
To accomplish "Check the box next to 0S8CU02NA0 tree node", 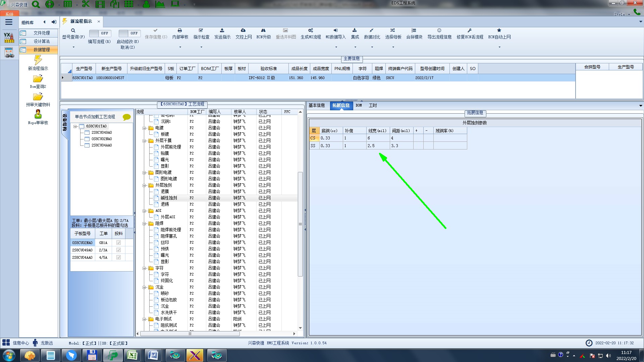I will click(x=87, y=139).
